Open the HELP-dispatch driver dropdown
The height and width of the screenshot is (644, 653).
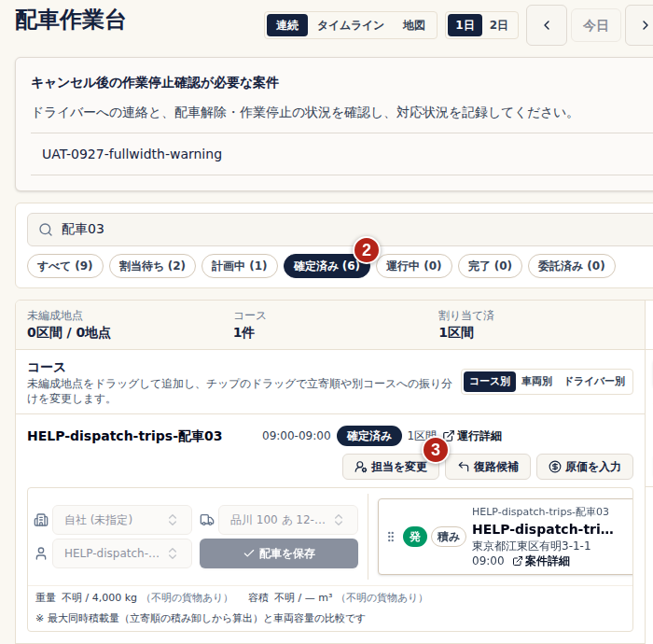(x=122, y=553)
